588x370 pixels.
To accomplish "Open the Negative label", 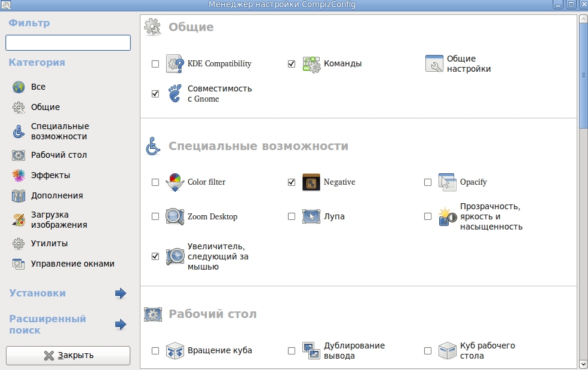I will 339,182.
